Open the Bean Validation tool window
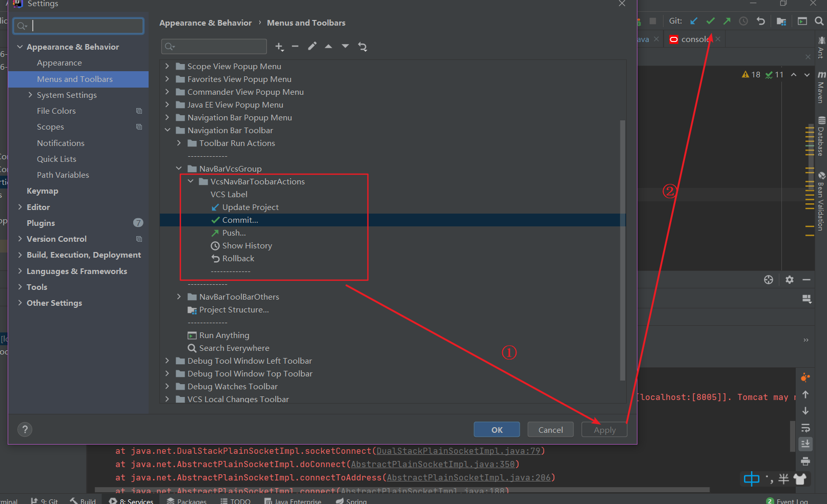This screenshot has height=504, width=827. (821, 201)
